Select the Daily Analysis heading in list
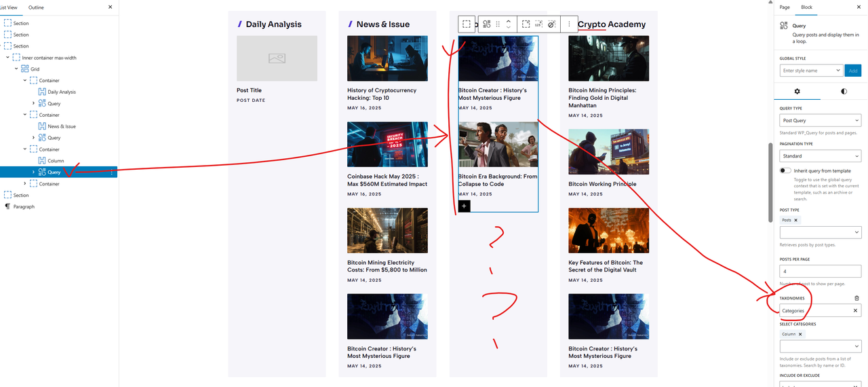 62,92
